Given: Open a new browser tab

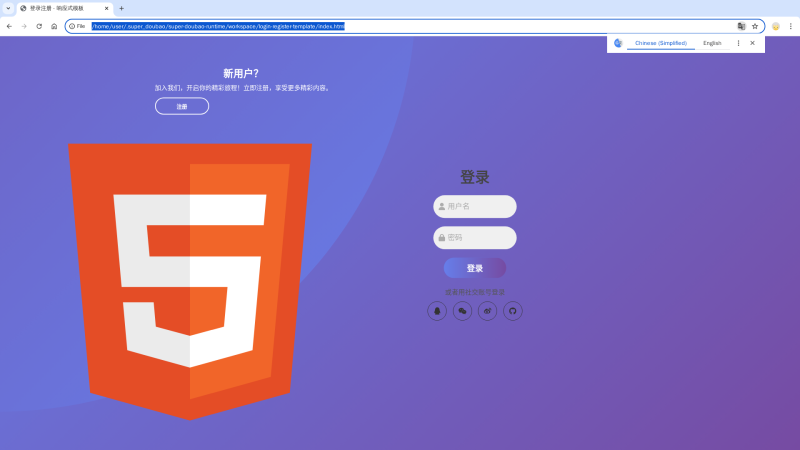Looking at the screenshot, I should coord(121,8).
